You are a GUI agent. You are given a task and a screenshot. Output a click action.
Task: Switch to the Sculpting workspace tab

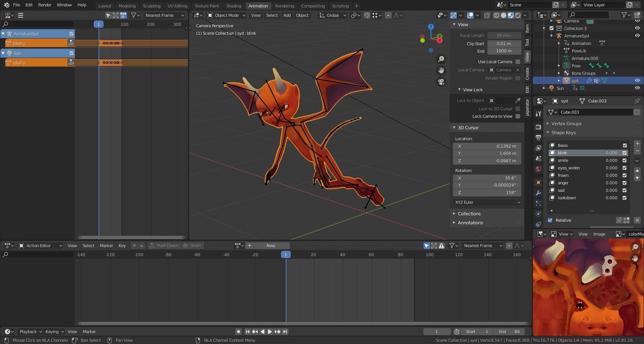[x=152, y=6]
